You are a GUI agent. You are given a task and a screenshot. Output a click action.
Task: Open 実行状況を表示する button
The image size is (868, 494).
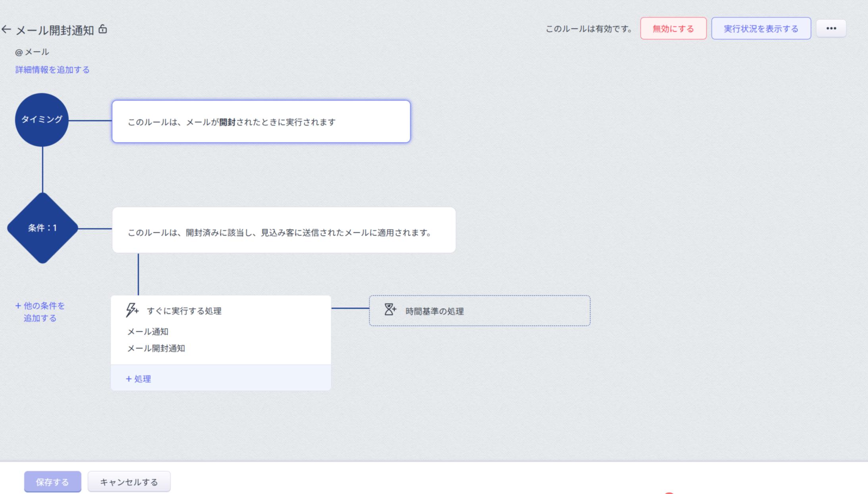pos(761,29)
